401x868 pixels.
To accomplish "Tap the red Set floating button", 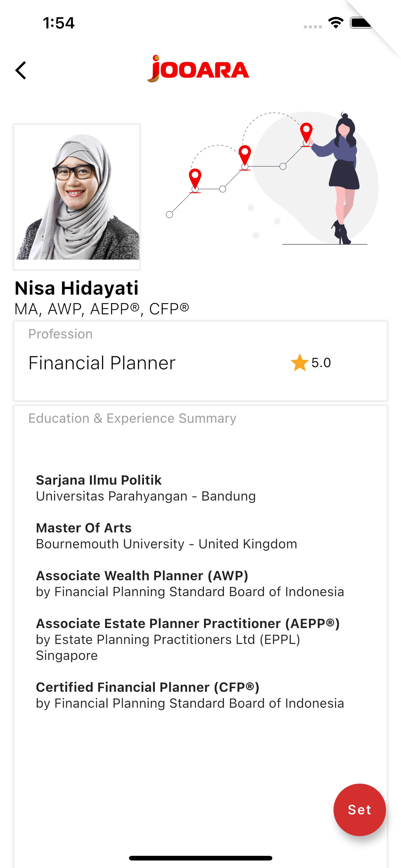I will click(359, 809).
